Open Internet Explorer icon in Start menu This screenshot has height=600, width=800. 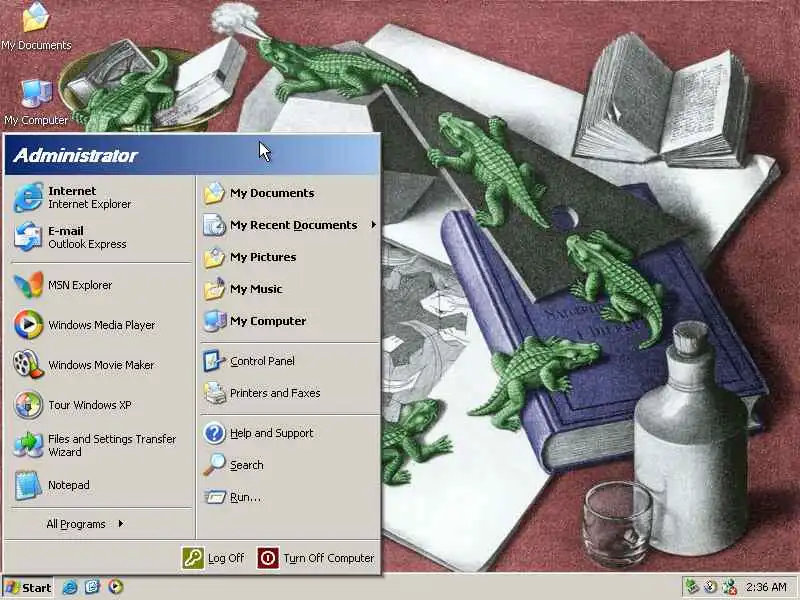(x=28, y=197)
